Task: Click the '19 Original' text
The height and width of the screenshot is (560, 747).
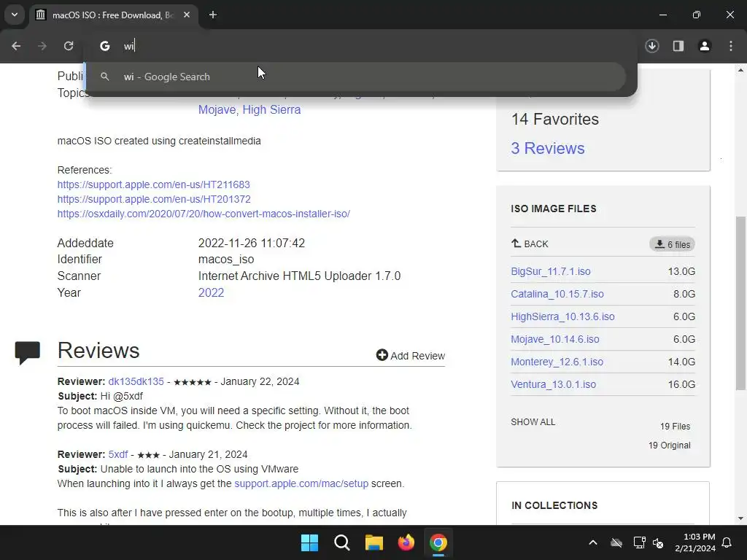Action: (x=670, y=446)
